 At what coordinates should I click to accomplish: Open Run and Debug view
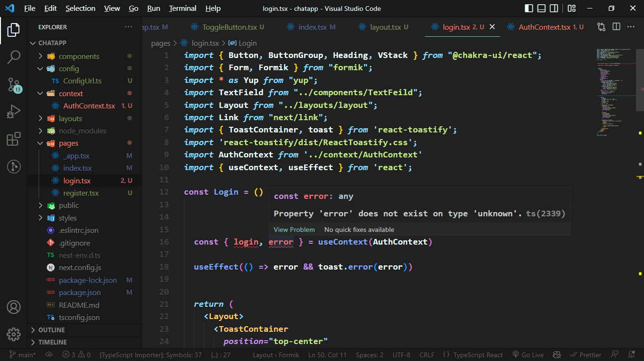pos(14,112)
